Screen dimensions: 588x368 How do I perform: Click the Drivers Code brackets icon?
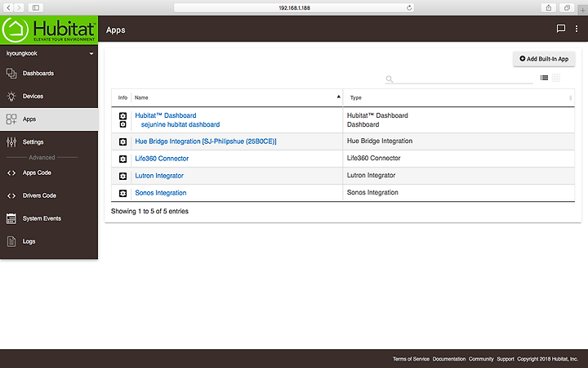pos(11,195)
